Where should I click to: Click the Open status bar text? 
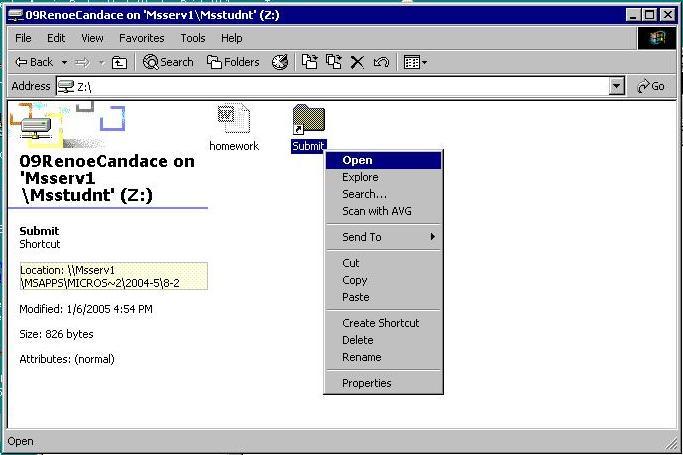20,442
